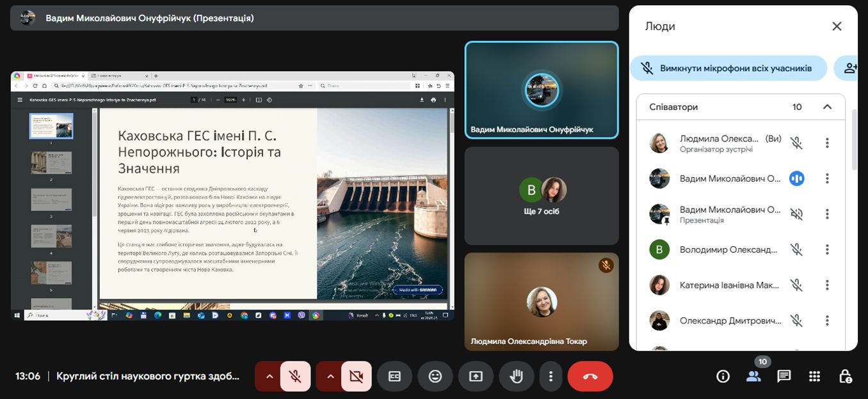Click Windows Start button in shared screen
The width and height of the screenshot is (868, 399).
pos(17,315)
